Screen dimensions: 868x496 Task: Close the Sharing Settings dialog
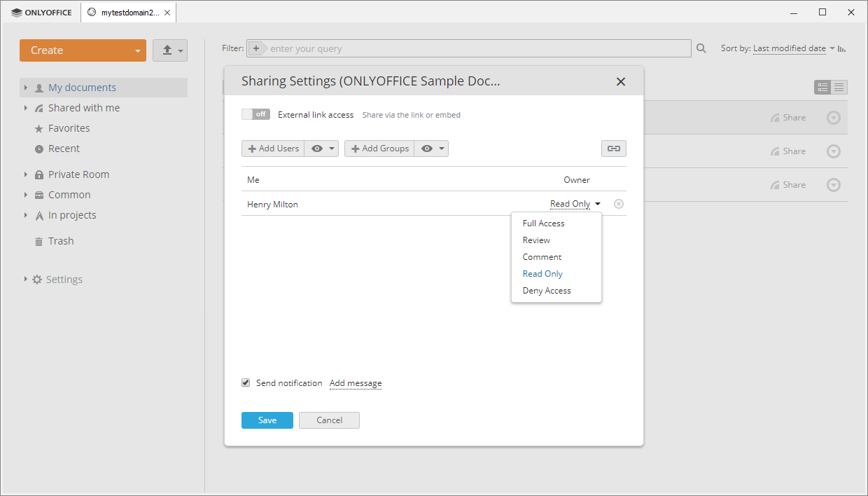click(x=620, y=81)
